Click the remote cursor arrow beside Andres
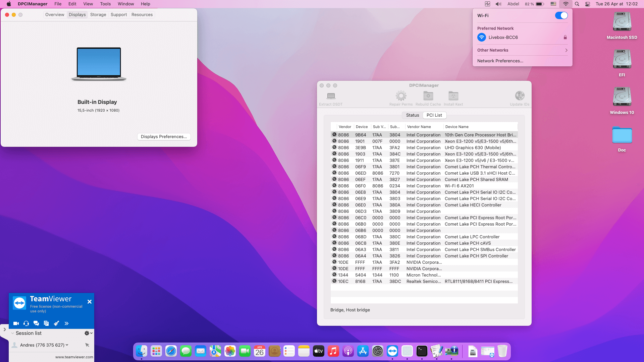This screenshot has width=644, height=362. coord(87,345)
